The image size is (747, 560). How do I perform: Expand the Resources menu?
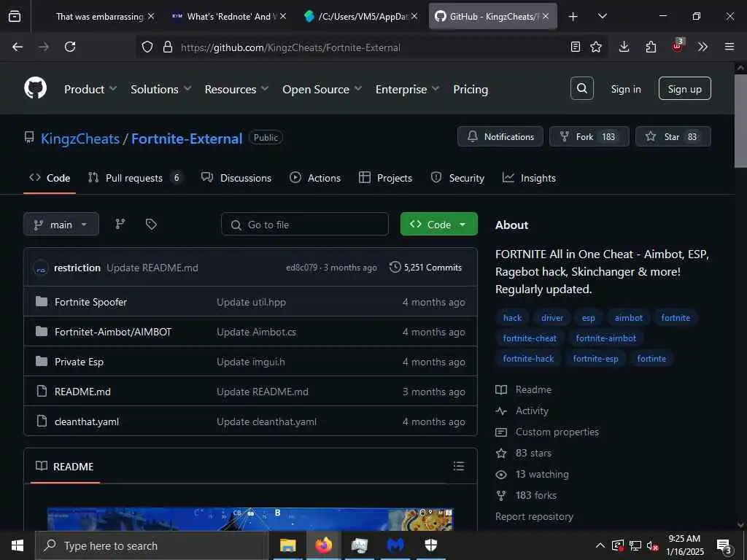tap(237, 89)
